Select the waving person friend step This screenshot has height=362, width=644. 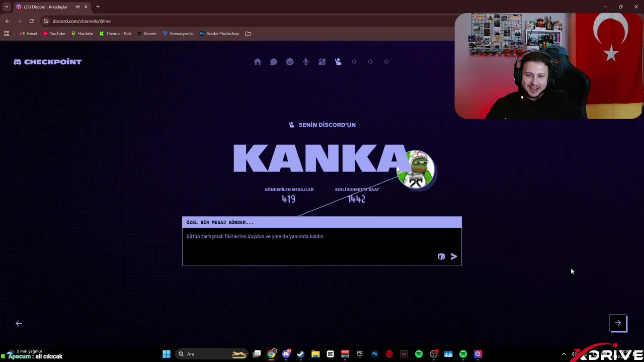tap(338, 62)
